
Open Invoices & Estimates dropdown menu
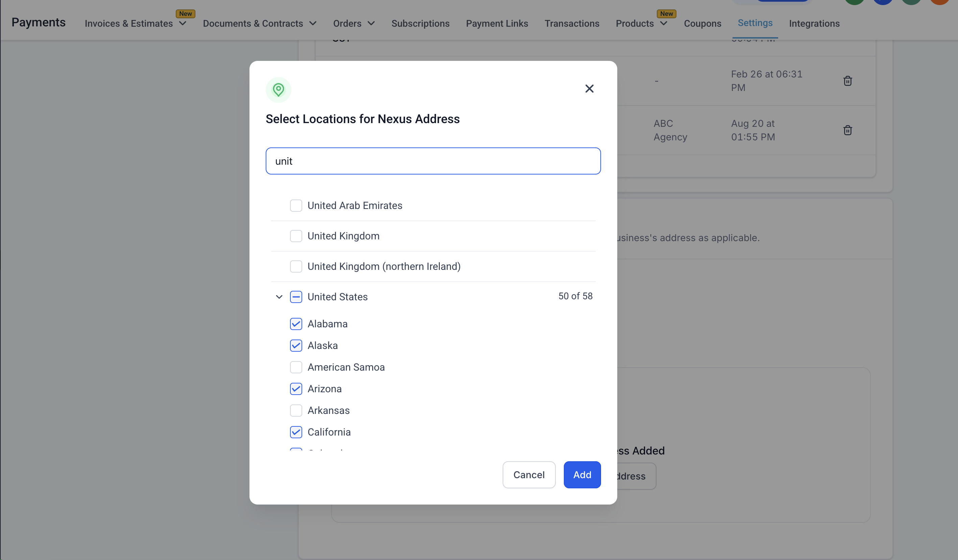tap(135, 24)
